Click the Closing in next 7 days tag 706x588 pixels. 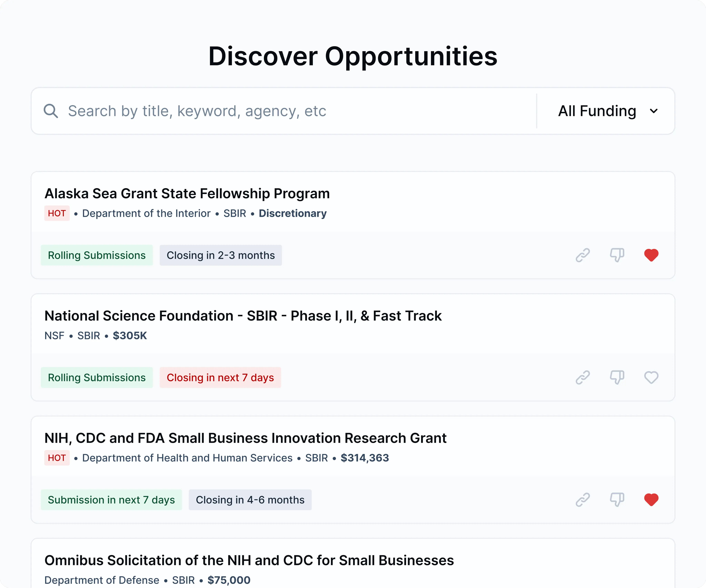pyautogui.click(x=220, y=378)
